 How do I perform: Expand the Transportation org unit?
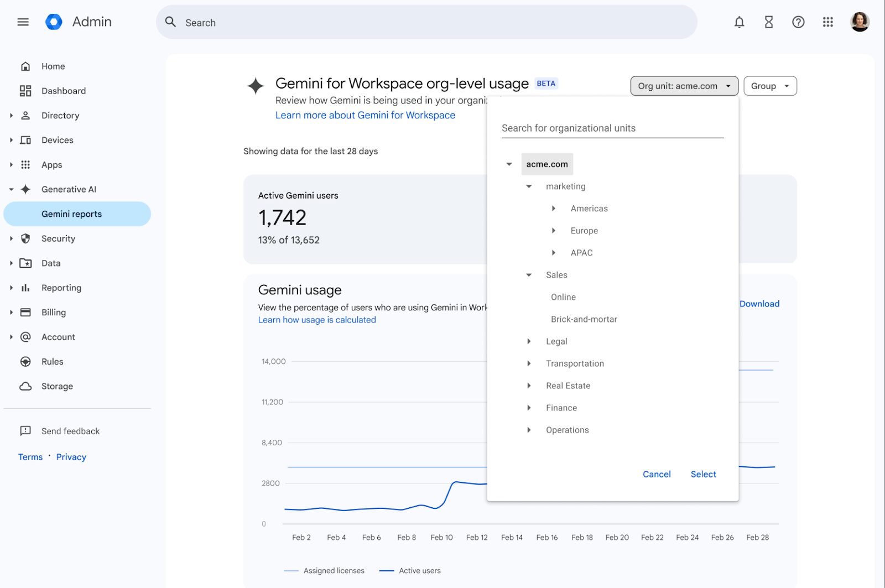(x=529, y=363)
